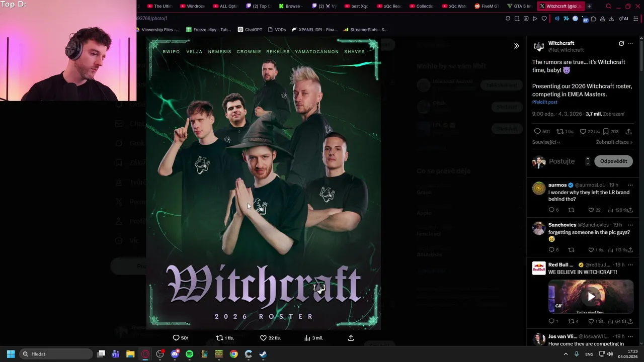This screenshot has height=362, width=644.
Task: Open more options on aurmos reply
Action: click(630, 185)
